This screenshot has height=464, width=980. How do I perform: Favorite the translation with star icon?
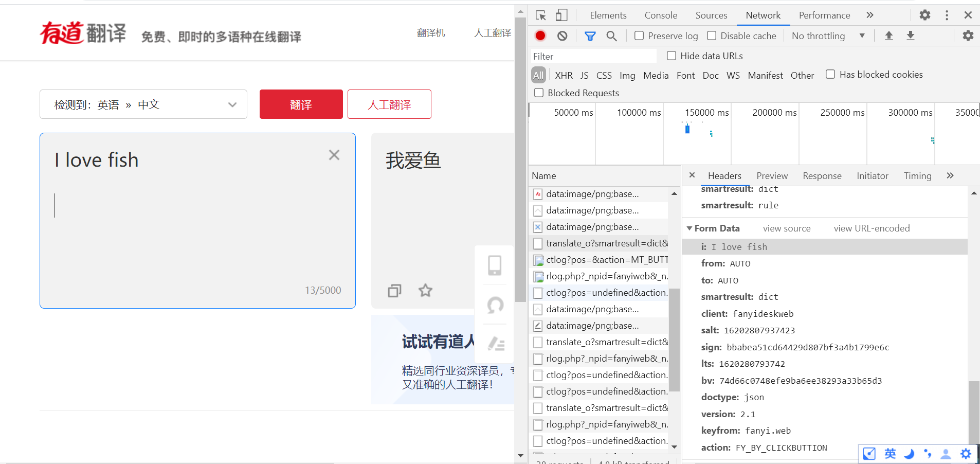[x=425, y=291]
